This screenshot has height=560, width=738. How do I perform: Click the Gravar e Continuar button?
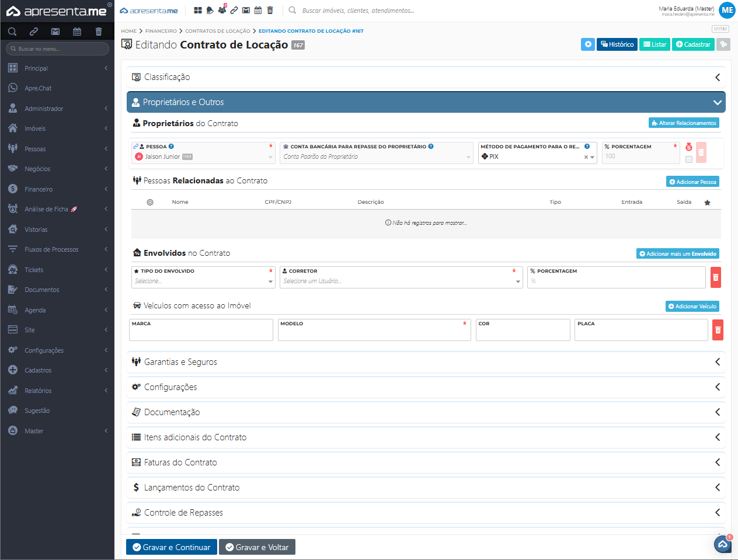[172, 547]
